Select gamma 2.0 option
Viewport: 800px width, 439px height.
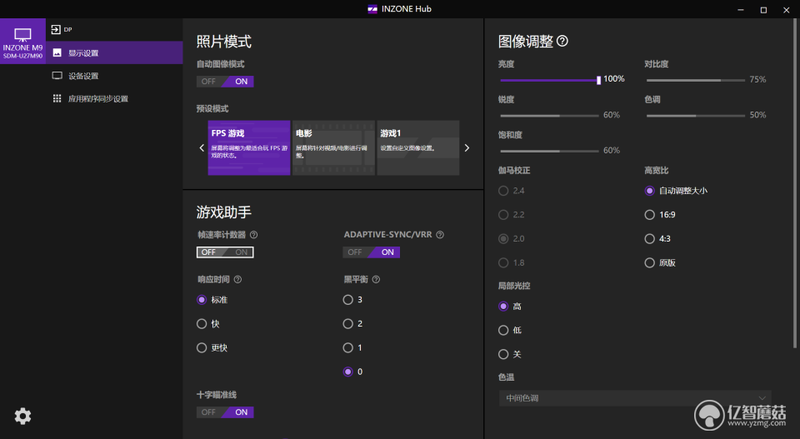point(503,238)
